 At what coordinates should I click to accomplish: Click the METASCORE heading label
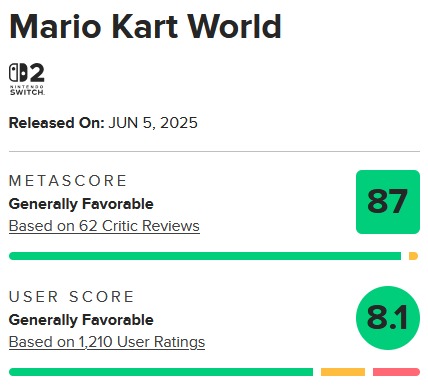pyautogui.click(x=68, y=181)
